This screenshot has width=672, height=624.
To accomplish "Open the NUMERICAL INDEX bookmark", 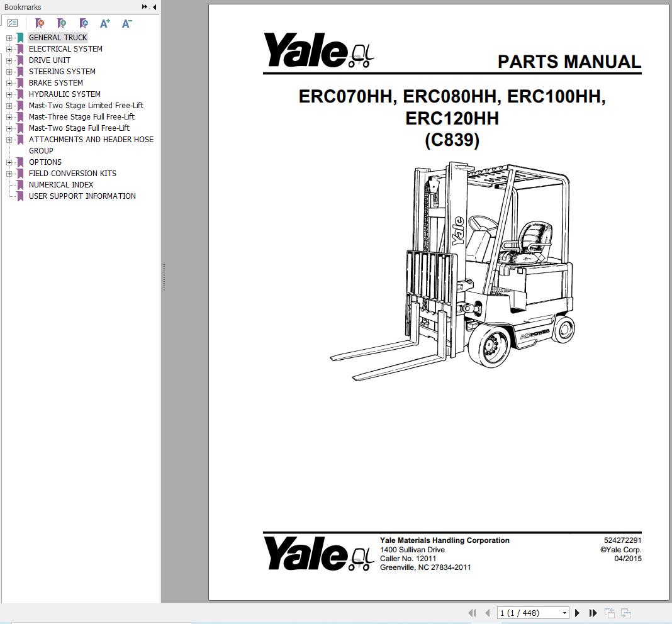I will click(x=60, y=184).
